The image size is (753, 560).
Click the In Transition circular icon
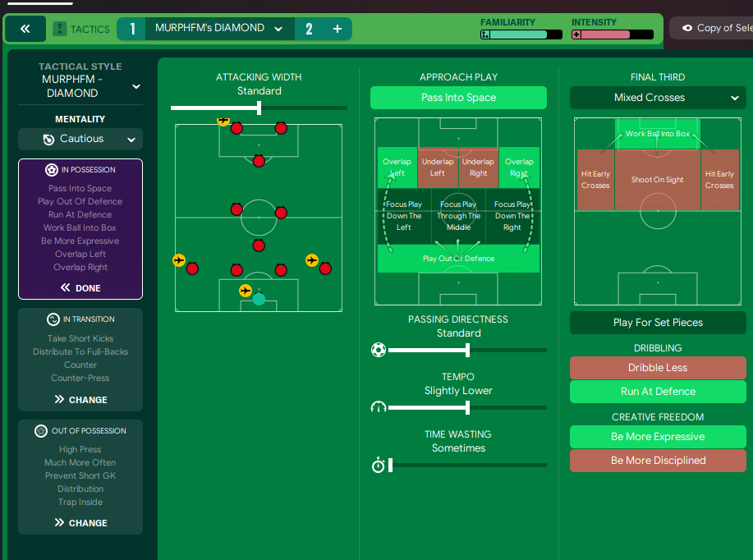53,319
